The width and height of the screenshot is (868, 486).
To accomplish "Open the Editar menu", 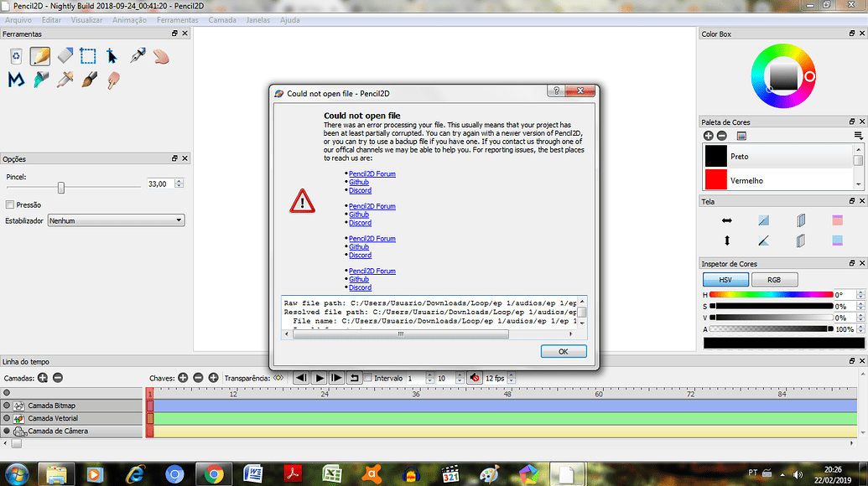I will click(51, 20).
